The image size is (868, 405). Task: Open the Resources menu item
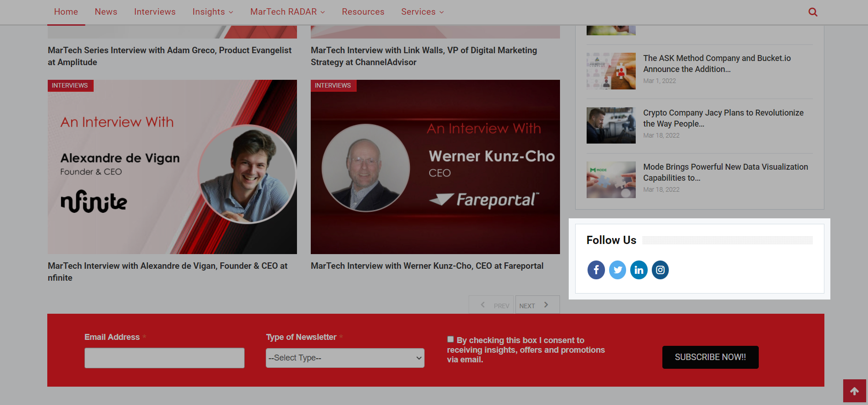[363, 12]
